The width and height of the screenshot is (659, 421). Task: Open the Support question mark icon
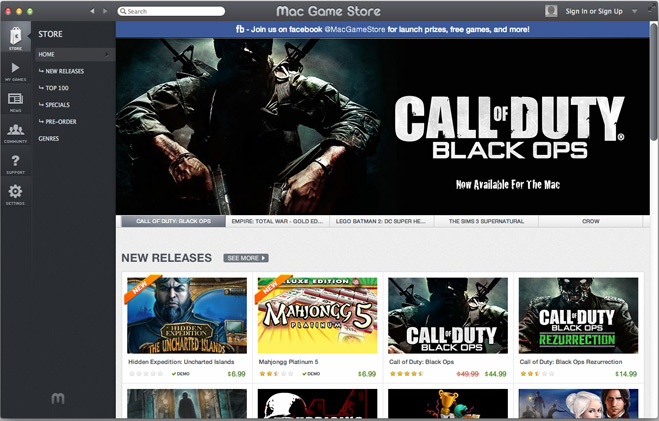(16, 164)
